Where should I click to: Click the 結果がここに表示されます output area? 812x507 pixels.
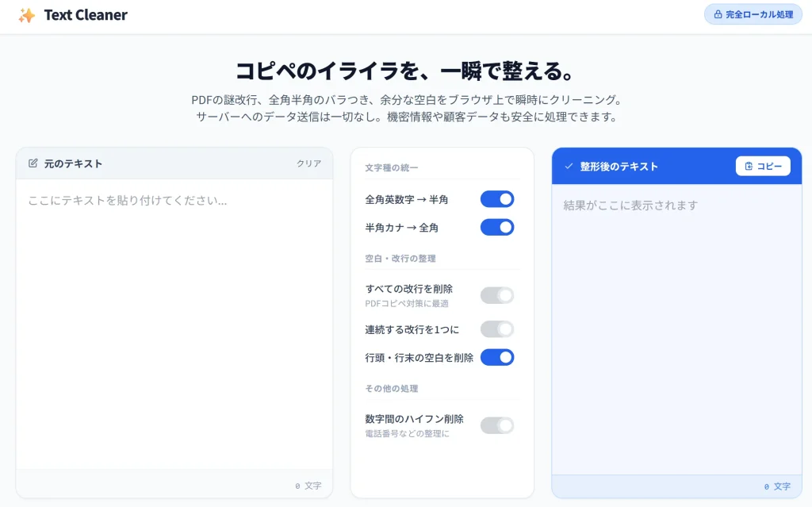point(676,329)
